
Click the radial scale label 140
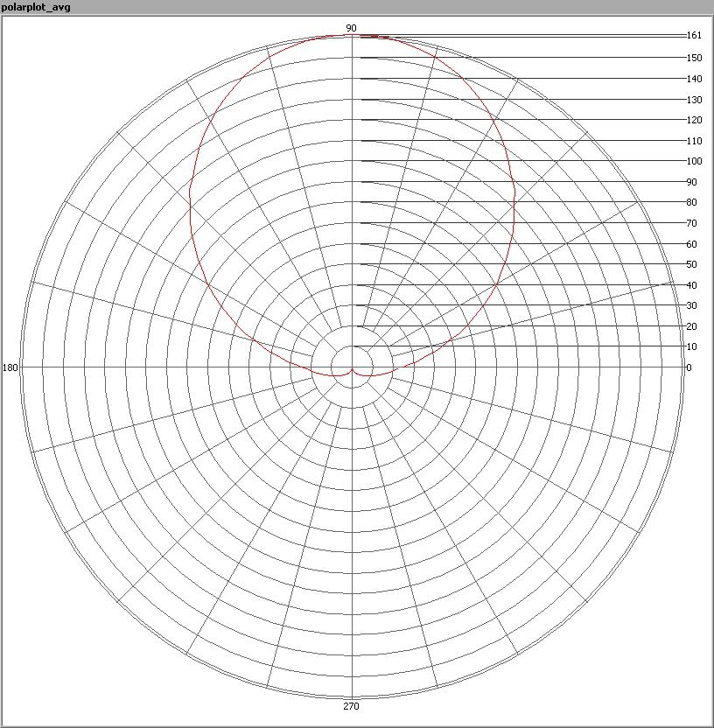click(694, 79)
